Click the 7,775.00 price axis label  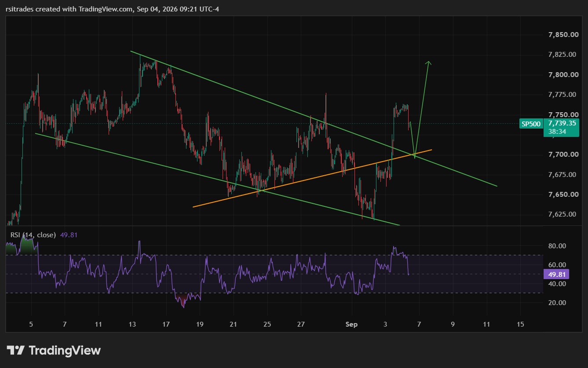point(563,95)
